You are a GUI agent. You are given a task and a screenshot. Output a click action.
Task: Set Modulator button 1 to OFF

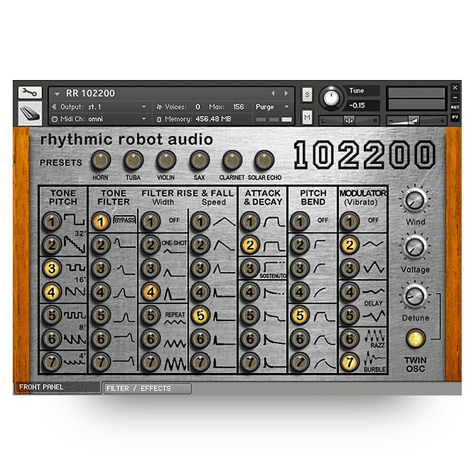click(350, 221)
